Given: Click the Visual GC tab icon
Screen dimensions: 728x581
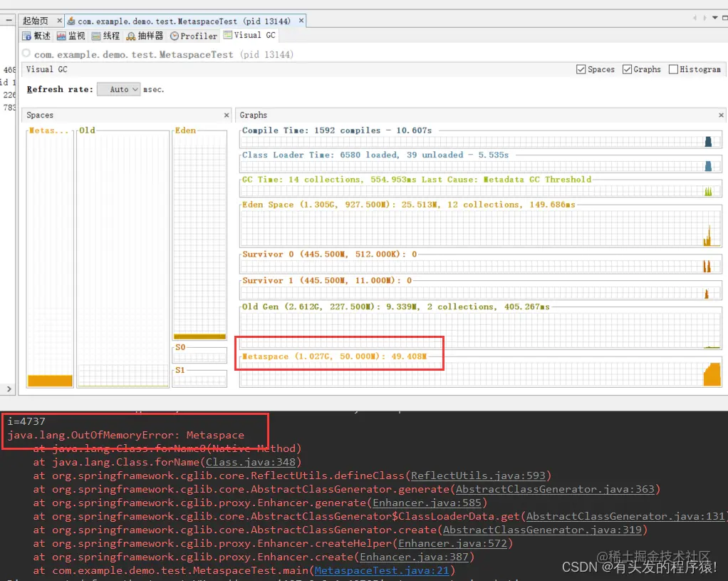Looking at the screenshot, I should pyautogui.click(x=227, y=35).
